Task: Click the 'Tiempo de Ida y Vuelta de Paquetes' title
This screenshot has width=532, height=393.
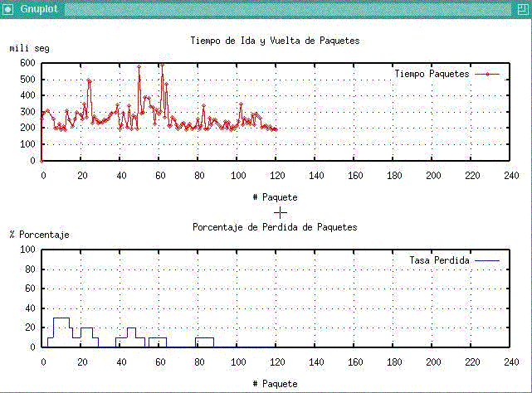Action: 275,41
